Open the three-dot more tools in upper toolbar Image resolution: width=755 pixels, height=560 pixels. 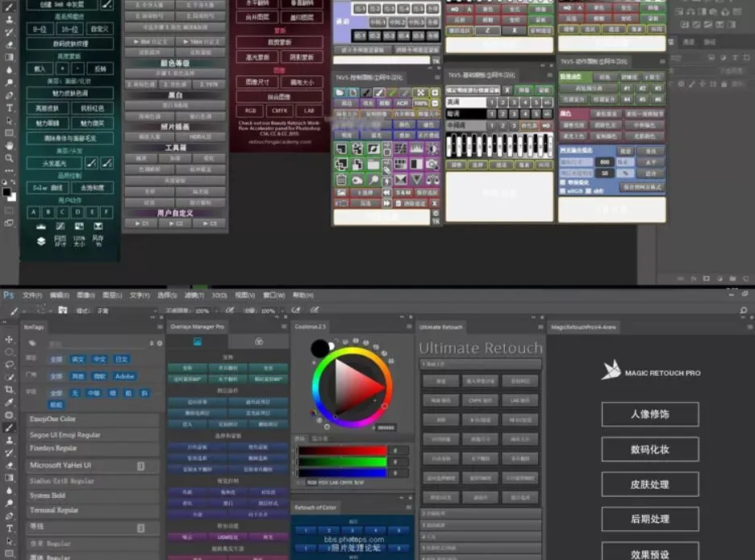coord(9,170)
